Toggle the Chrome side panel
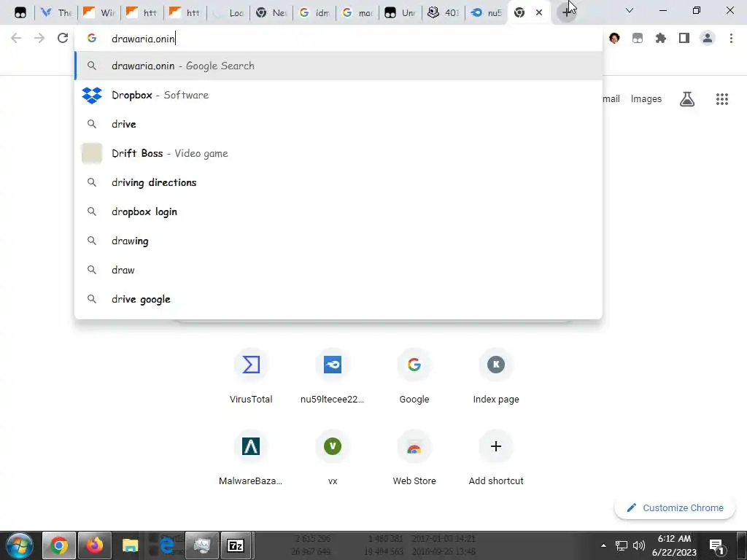This screenshot has height=560, width=747. pos(684,38)
